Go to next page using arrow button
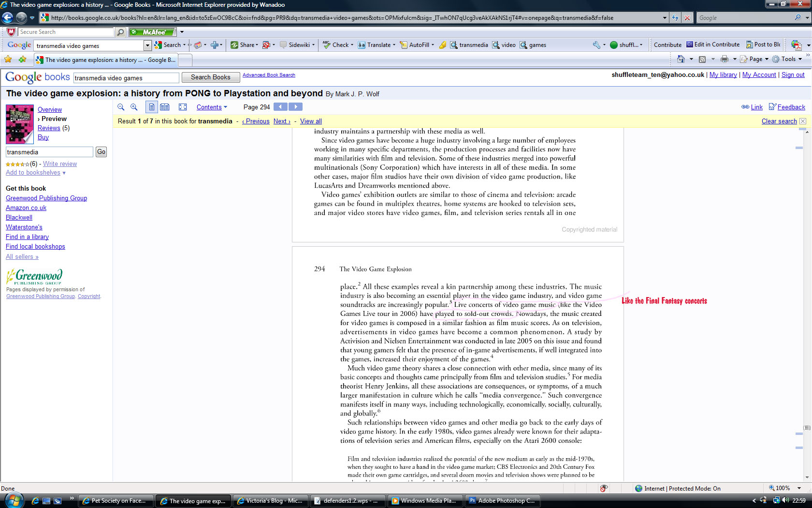Image resolution: width=812 pixels, height=508 pixels. 295,107
